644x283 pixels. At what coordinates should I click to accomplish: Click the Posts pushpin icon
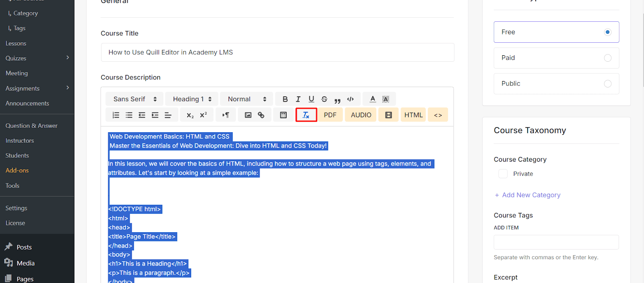[x=8, y=247]
